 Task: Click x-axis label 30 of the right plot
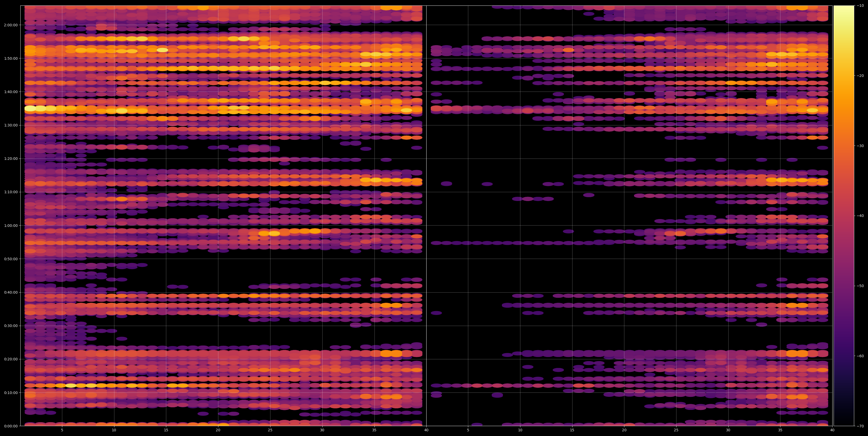[728, 430]
